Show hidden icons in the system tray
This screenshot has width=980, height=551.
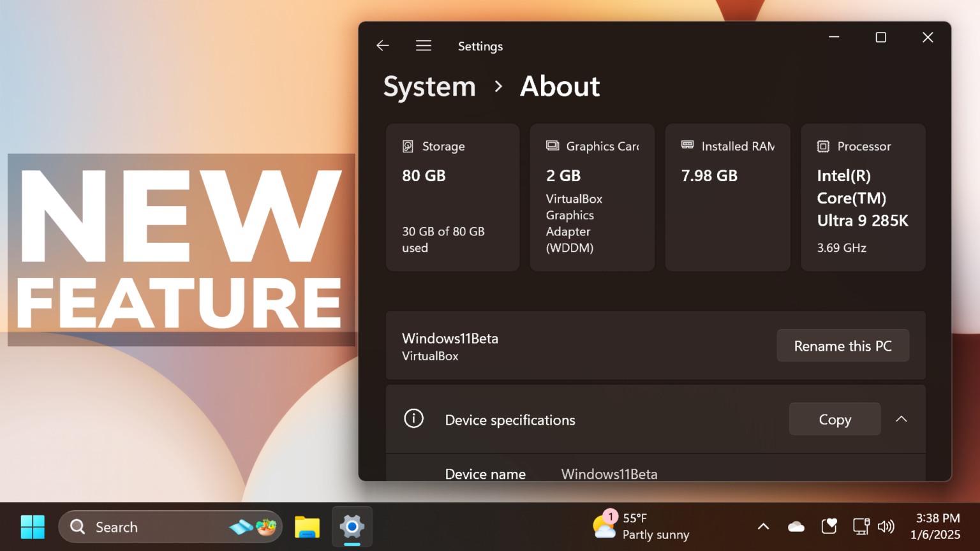point(763,526)
